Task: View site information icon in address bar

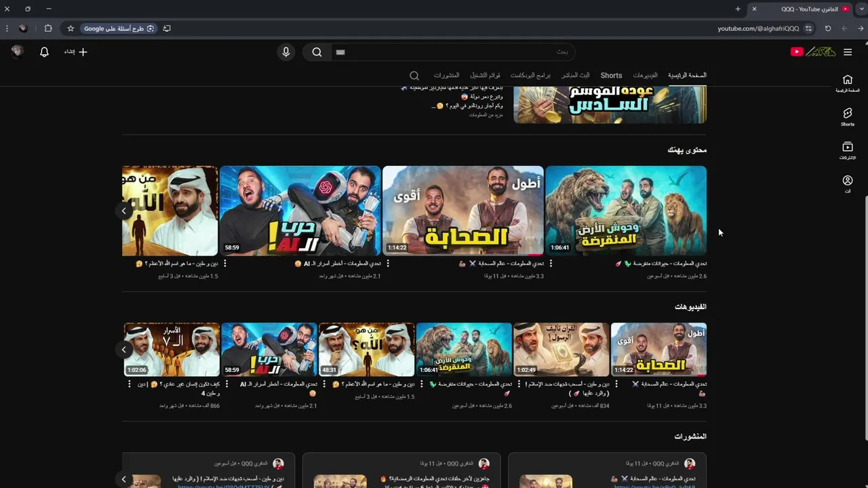Action: pyautogui.click(x=808, y=28)
